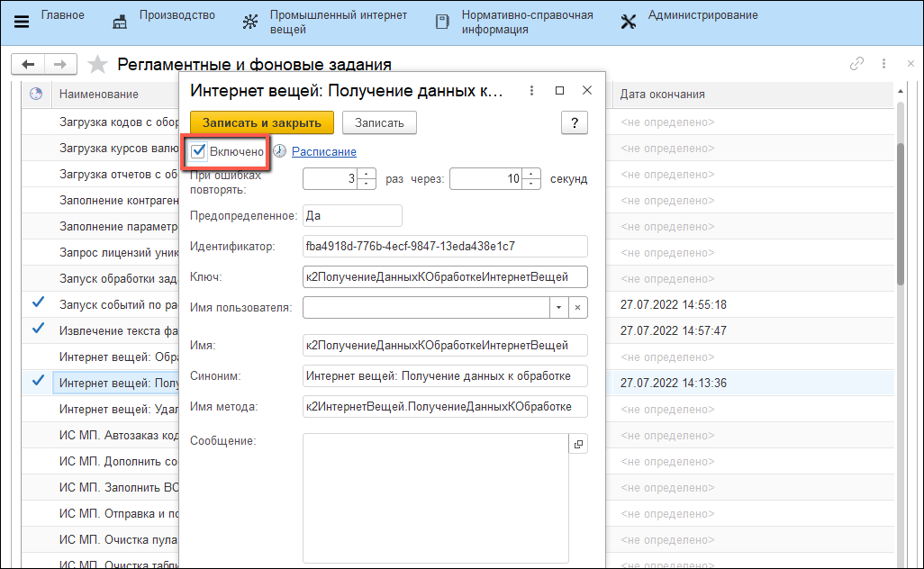
Task: Uncheck the Включено checkbox
Action: [x=200, y=151]
